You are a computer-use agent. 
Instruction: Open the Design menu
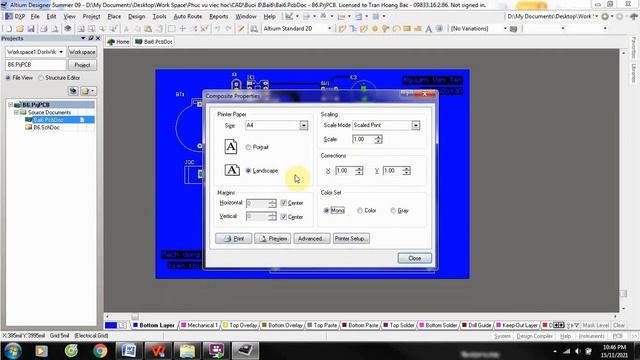point(136,16)
